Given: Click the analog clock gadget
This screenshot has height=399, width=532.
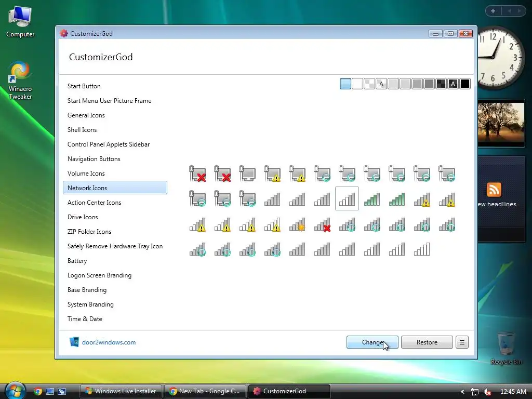Looking at the screenshot, I should [500, 58].
